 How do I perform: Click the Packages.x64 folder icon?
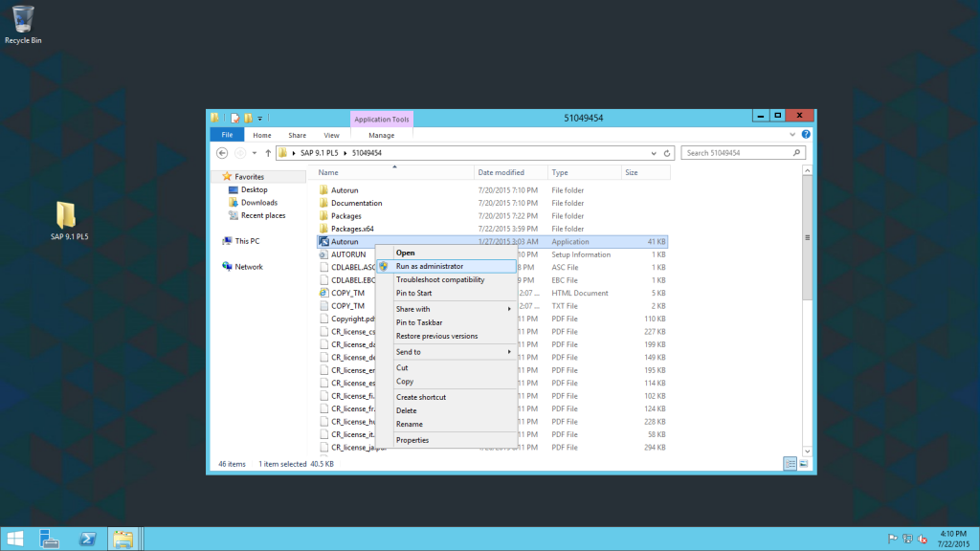tap(323, 229)
